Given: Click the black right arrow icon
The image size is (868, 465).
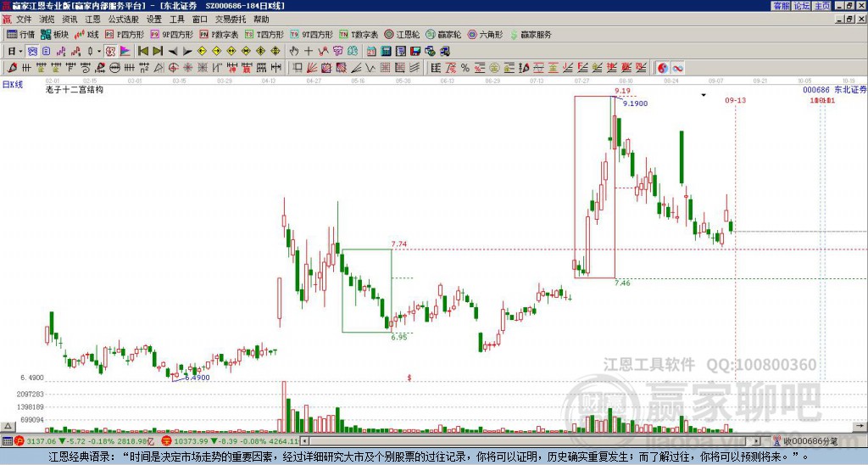Looking at the screenshot, I should click(x=187, y=52).
